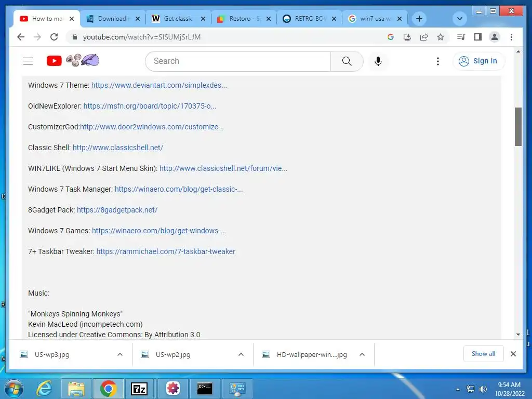Open the clock showing 9:54 AM
This screenshot has height=399, width=532.
coord(509,389)
